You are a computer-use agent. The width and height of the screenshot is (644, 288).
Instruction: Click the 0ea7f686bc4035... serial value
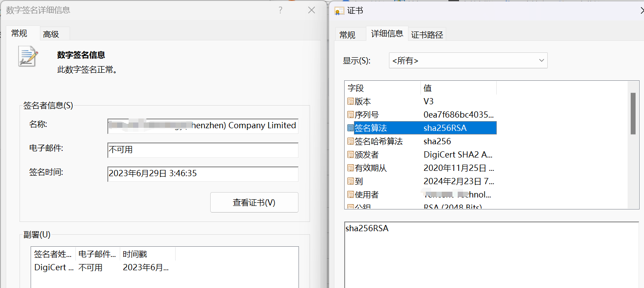tap(459, 115)
